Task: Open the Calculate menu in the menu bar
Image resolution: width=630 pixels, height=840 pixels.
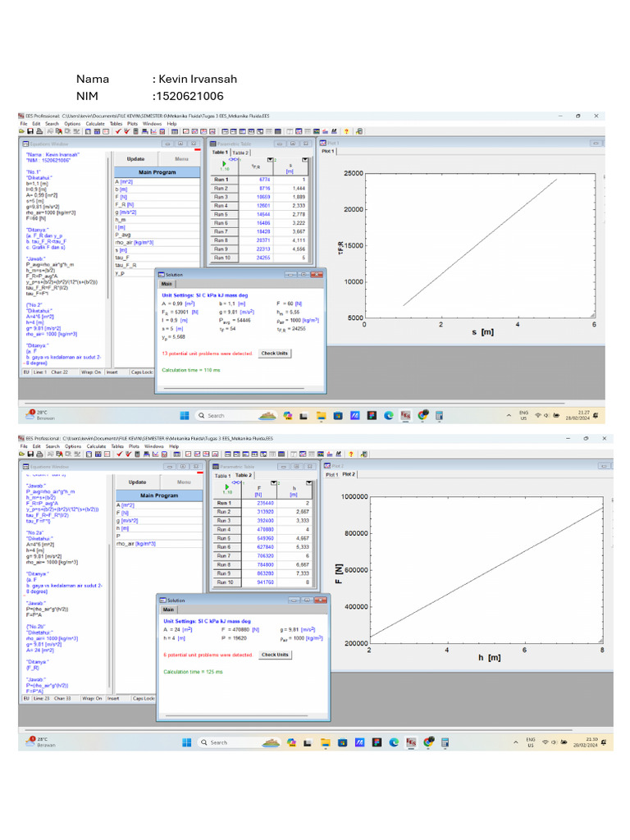Action: click(x=95, y=123)
